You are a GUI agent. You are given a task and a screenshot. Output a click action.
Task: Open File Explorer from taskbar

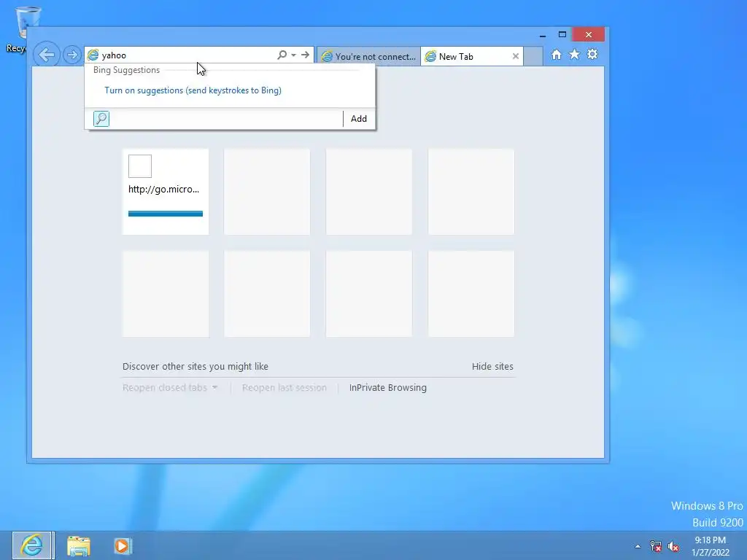coord(79,545)
